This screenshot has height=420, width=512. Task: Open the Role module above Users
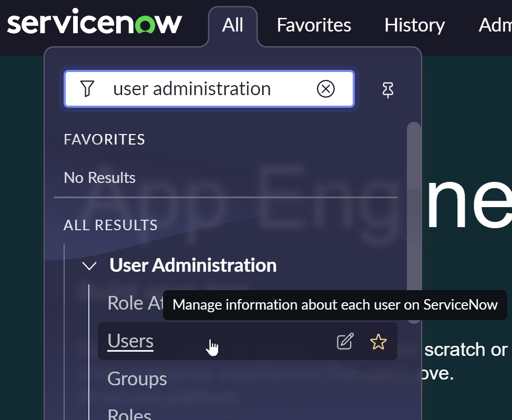click(132, 303)
